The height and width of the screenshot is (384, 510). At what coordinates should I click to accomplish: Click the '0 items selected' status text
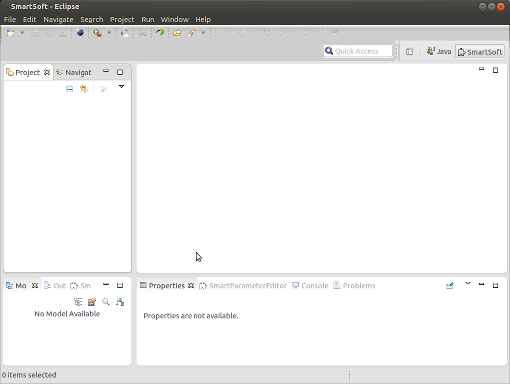point(29,375)
